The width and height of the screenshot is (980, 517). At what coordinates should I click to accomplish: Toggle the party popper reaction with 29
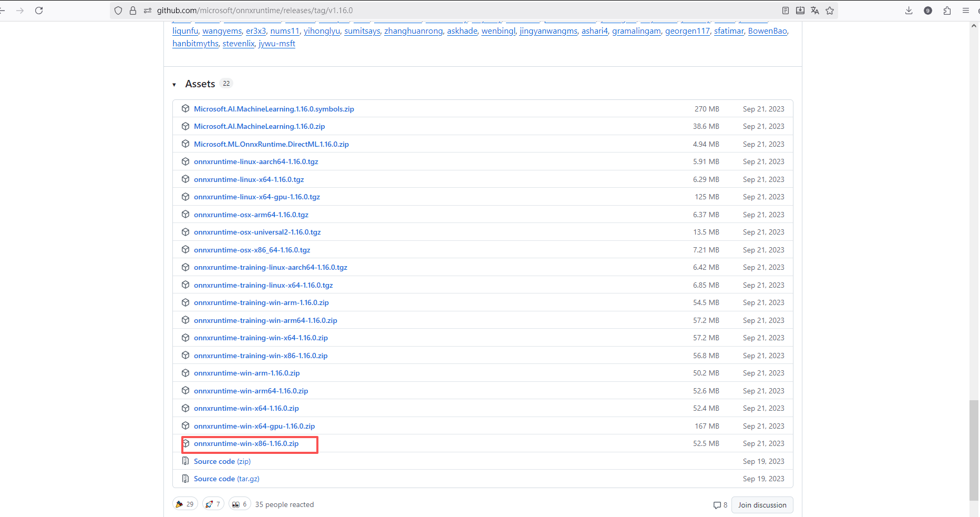coord(185,504)
